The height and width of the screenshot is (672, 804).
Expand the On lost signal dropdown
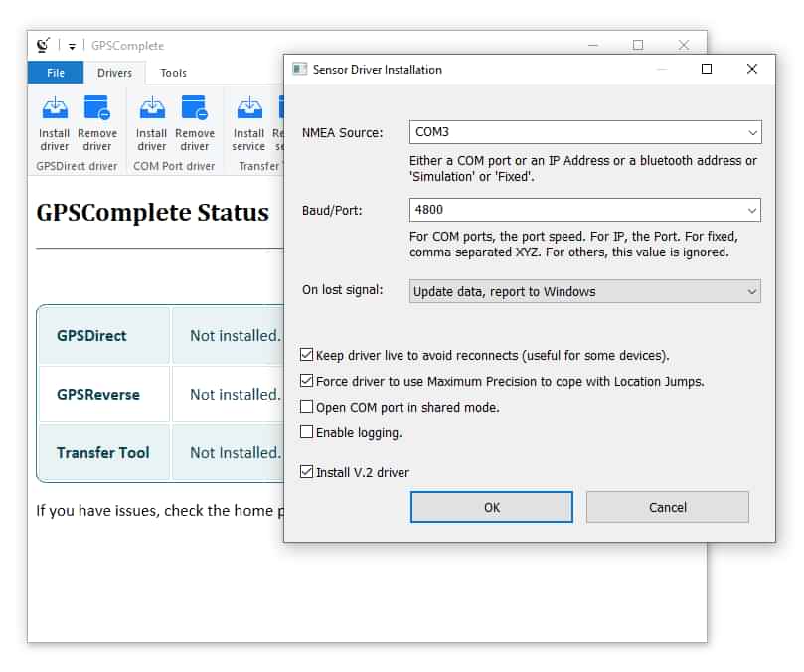click(752, 291)
